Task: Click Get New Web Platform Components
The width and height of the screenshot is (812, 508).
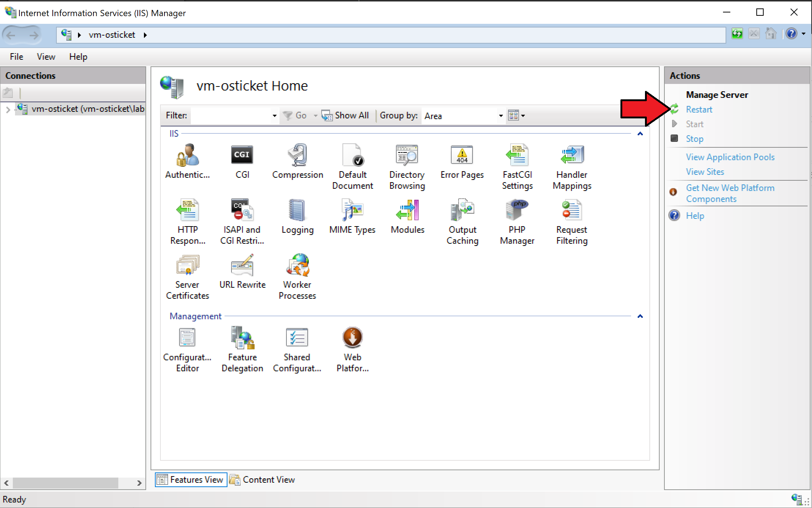Action: tap(730, 193)
